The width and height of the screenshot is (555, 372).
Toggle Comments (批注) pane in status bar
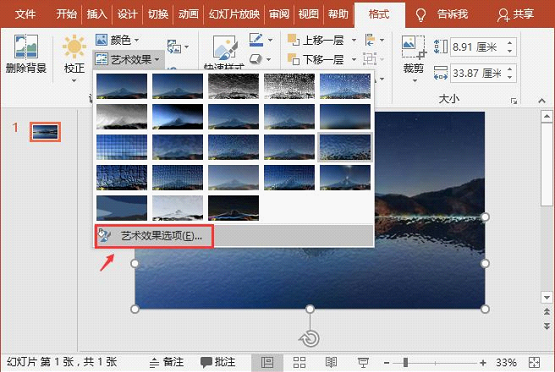tap(218, 362)
